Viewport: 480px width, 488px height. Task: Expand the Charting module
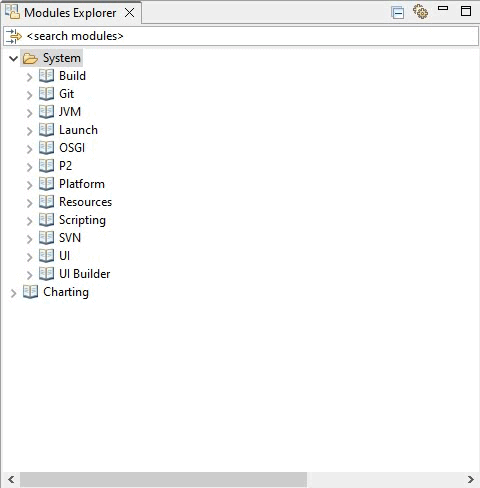tap(13, 293)
